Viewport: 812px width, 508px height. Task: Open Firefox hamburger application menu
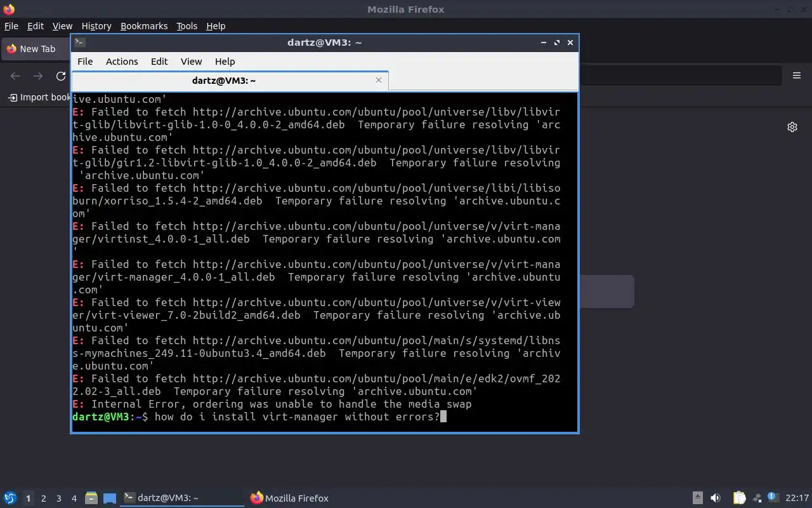point(797,76)
